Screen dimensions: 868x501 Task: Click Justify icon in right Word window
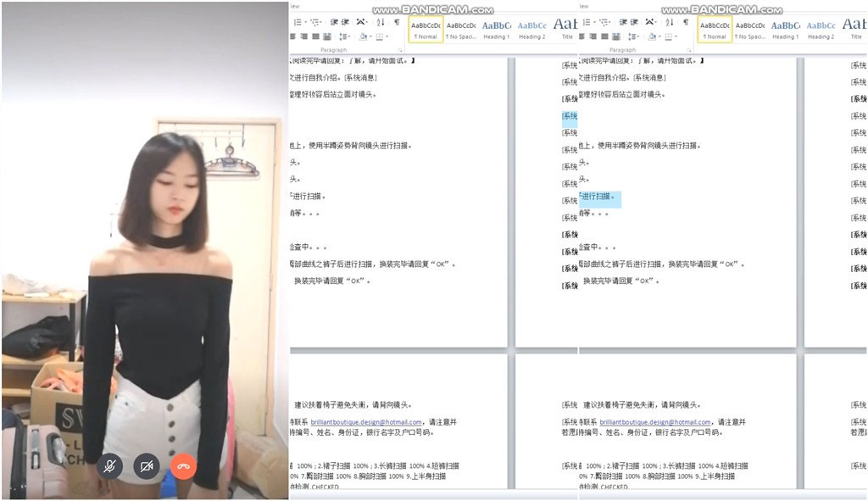click(604, 36)
